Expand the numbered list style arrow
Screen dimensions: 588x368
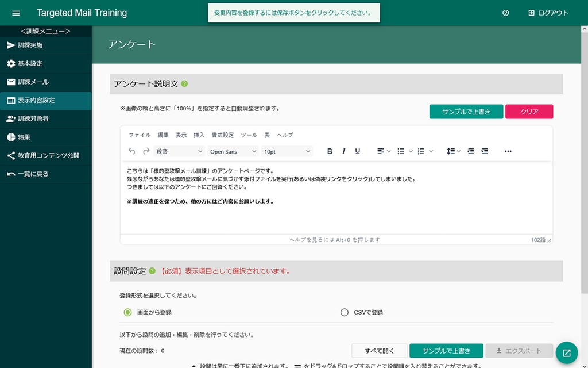pos(431,151)
